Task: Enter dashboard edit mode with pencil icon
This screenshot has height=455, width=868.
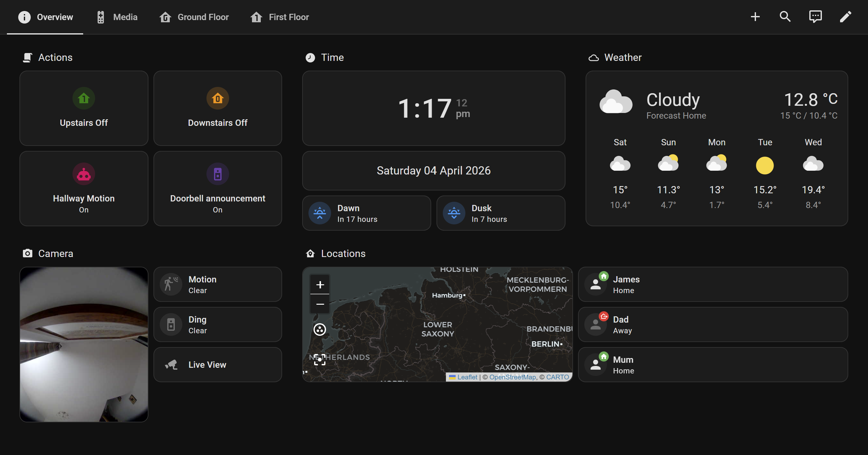Action: 846,17
